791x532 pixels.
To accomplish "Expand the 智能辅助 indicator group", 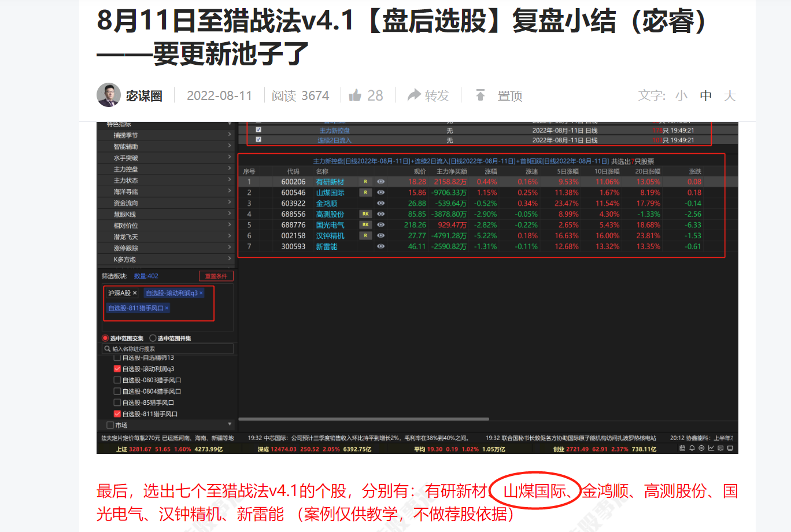I will [230, 146].
